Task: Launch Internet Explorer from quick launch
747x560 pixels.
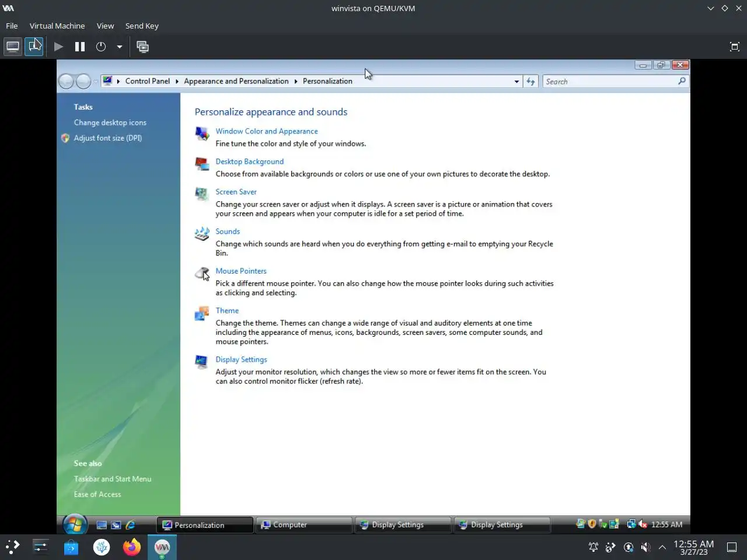Action: [131, 525]
